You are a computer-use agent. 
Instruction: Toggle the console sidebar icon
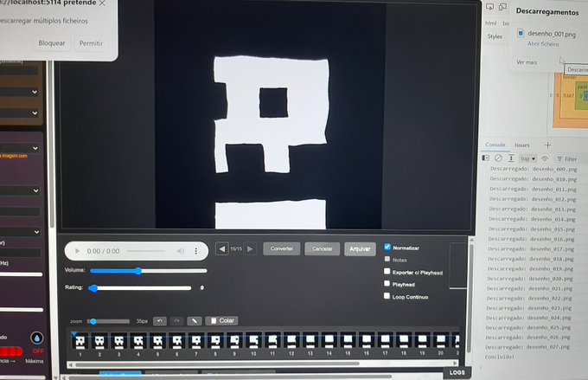(485, 158)
